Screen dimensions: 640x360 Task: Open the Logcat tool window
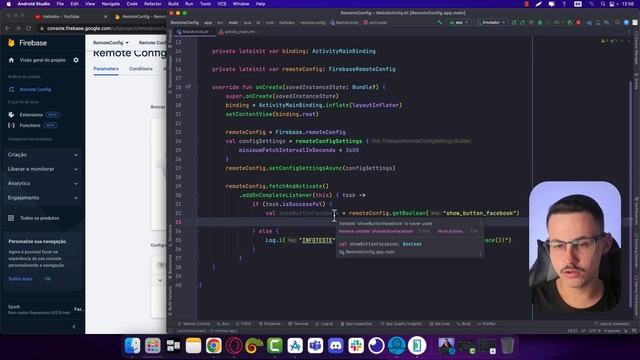[324, 324]
